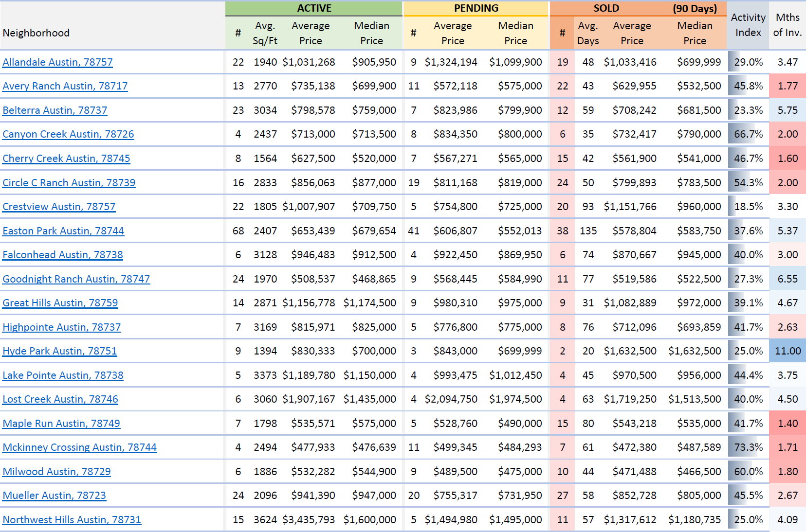Click the Belterra Austin, 78737 link
This screenshot has height=532, width=806.
point(55,110)
